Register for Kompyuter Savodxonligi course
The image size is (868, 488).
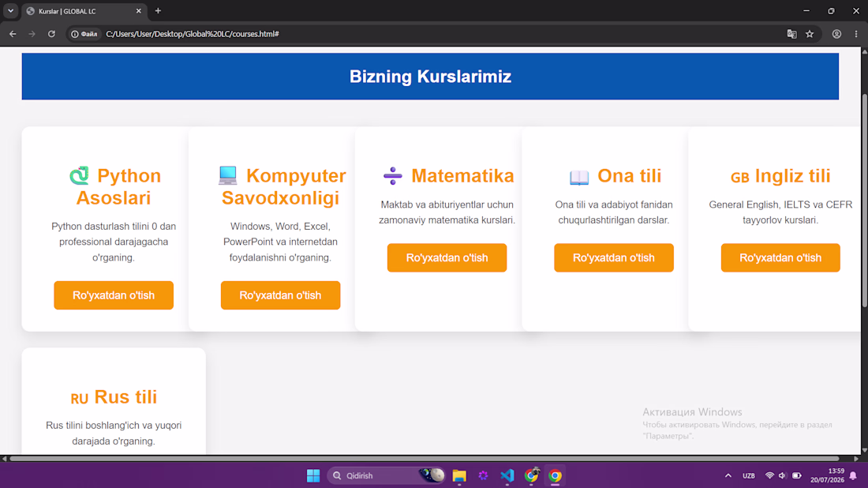[x=280, y=295]
